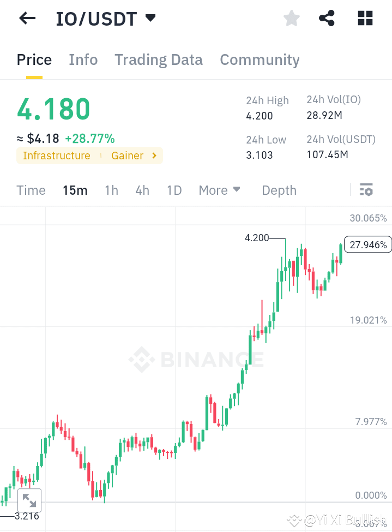The width and height of the screenshot is (392, 532).
Task: Open the share options icon
Action: [x=327, y=18]
